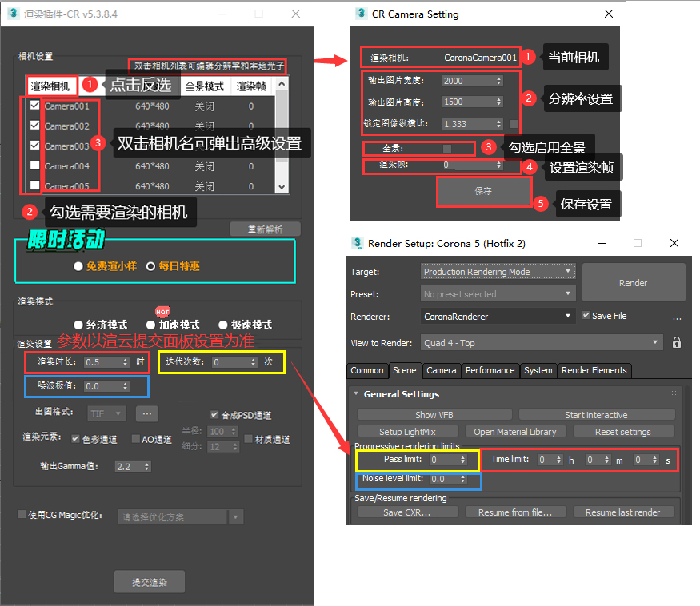Click the 噪波极值 spinner arrows

[x=126, y=386]
